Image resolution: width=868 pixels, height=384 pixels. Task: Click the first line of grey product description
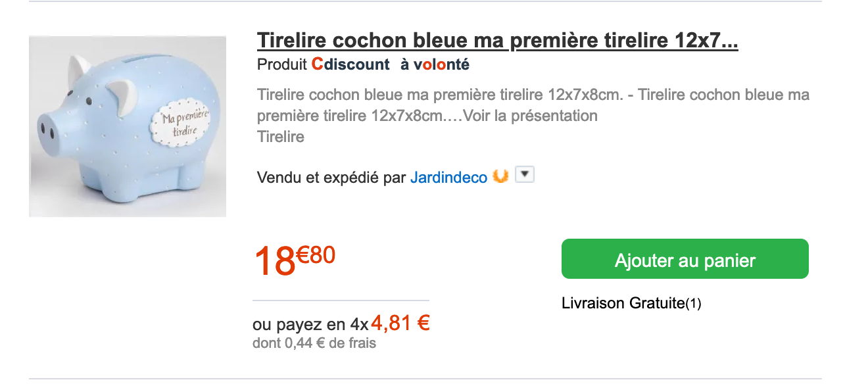tap(533, 95)
